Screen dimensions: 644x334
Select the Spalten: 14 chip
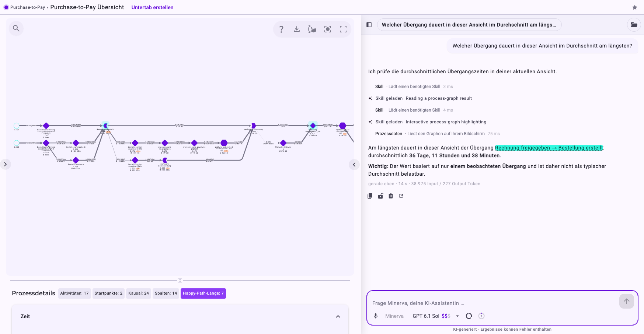point(166,293)
